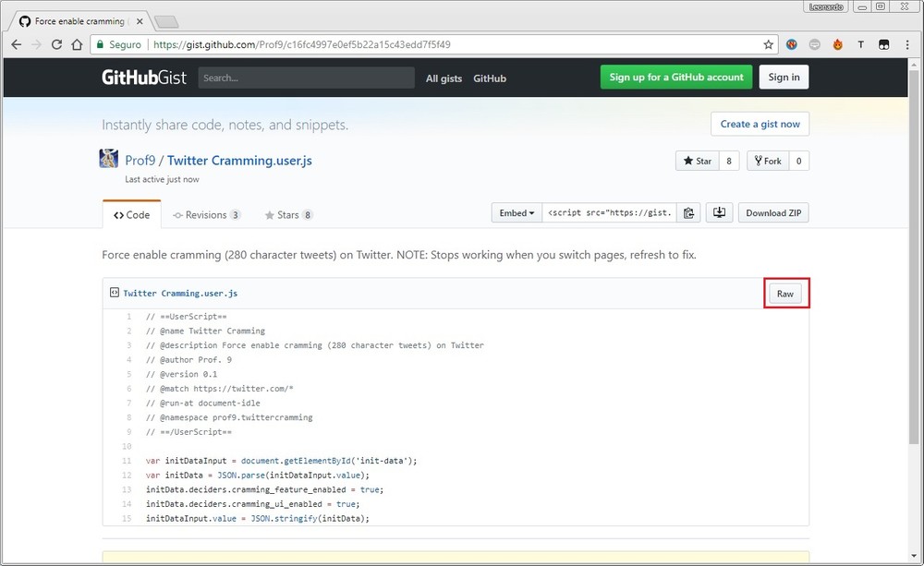Click the Raw button

(784, 294)
